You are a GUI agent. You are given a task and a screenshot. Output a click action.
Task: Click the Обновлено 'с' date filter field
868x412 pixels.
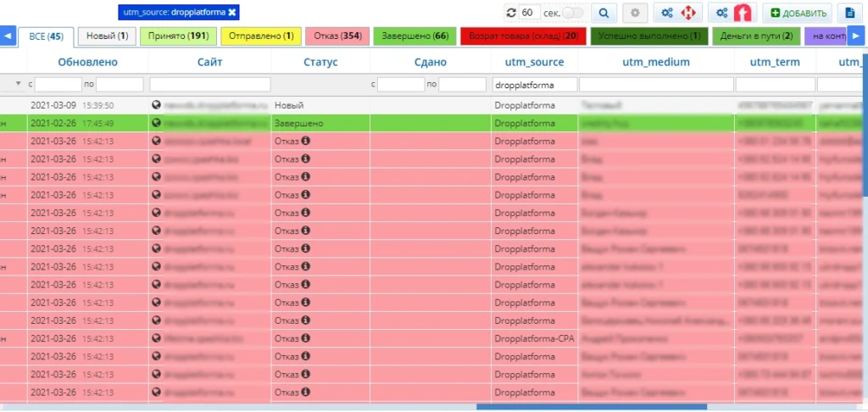(58, 85)
